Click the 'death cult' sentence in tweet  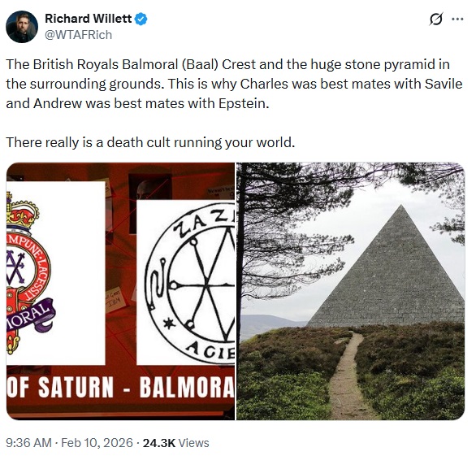tap(150, 142)
